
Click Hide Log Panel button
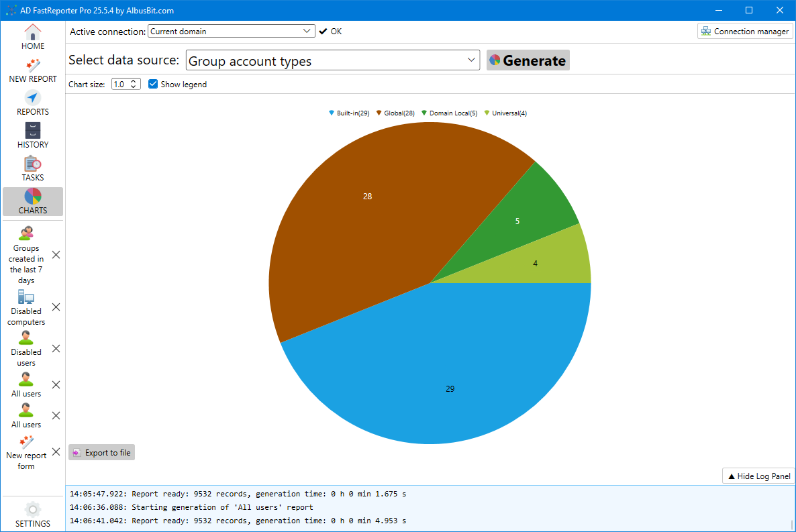(x=758, y=476)
